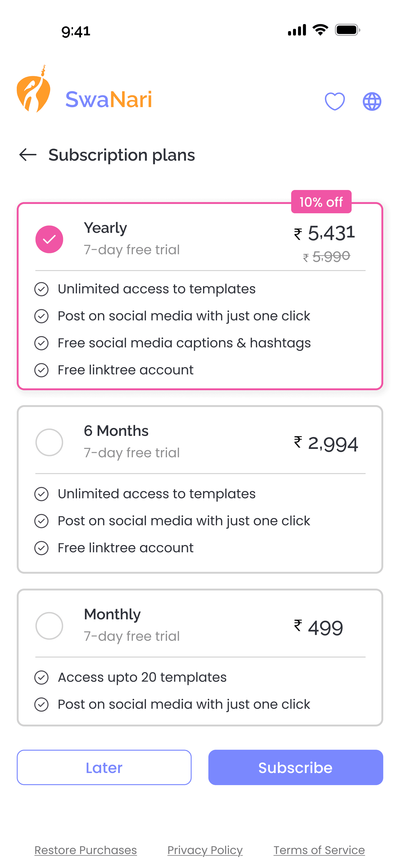400x868 pixels.
Task: Tap the Access upto 20 templates checkmark
Action: [x=41, y=677]
